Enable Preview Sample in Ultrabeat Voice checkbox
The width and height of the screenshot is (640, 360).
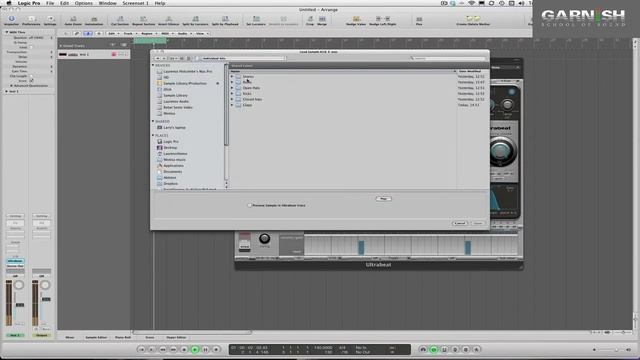pos(249,205)
